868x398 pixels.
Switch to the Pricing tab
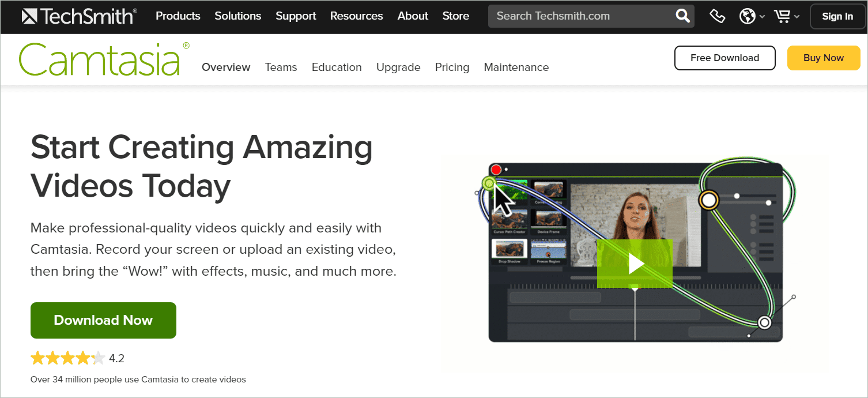[x=452, y=67]
